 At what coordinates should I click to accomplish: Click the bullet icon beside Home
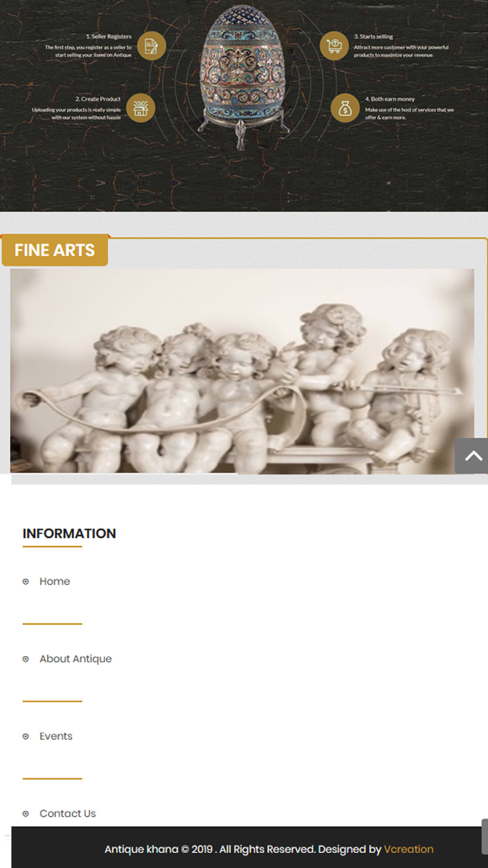[26, 582]
